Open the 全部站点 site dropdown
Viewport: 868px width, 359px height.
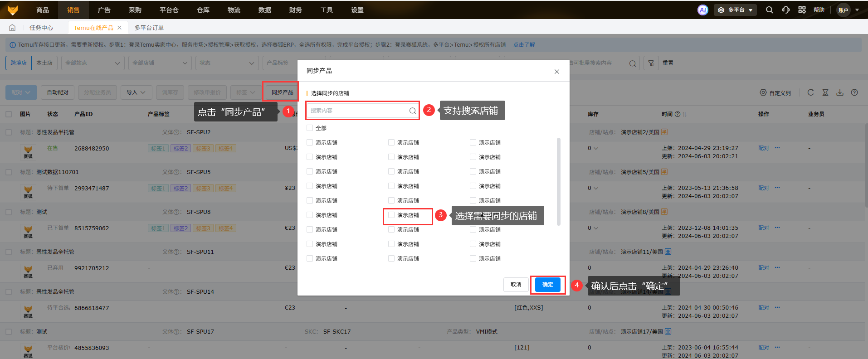click(x=93, y=63)
